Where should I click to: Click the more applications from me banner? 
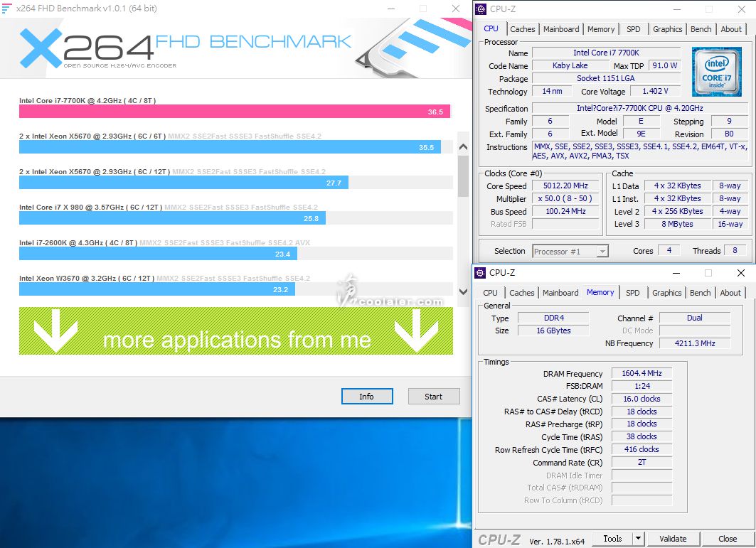click(236, 331)
